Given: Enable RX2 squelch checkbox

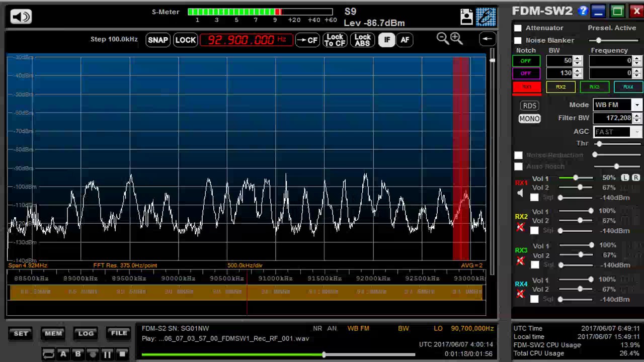Looking at the screenshot, I should coord(534,231).
